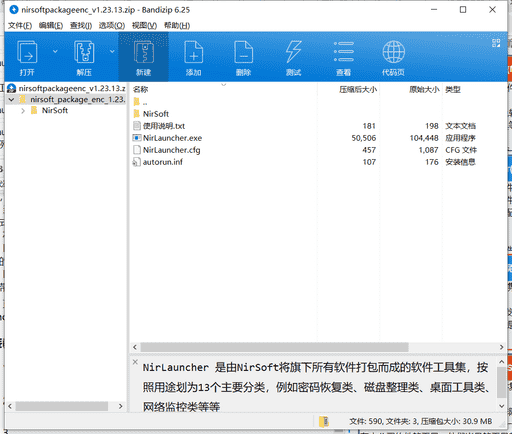Image resolution: width=512 pixels, height=434 pixels.
Task: Click the parent folder '..' entry
Action: coord(141,102)
